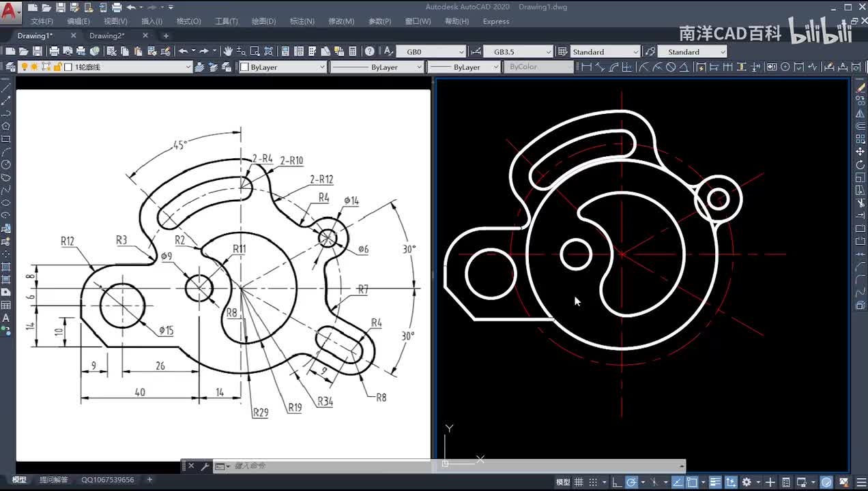Add a new drawing tab with plus button

(x=166, y=35)
